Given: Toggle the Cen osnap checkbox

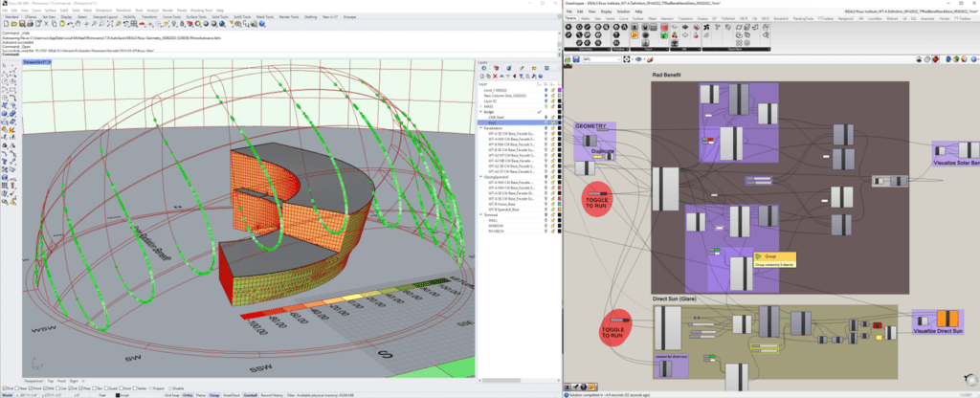Looking at the screenshot, I should coord(57,388).
